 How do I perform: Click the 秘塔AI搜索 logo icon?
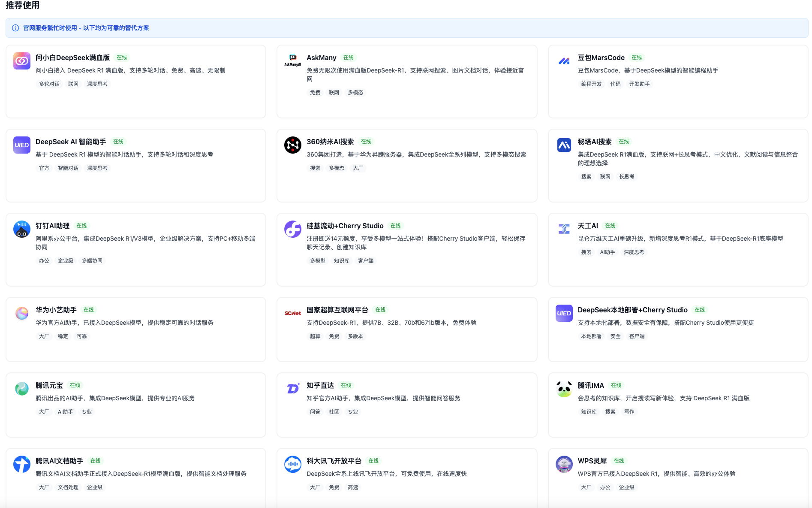coord(564,145)
